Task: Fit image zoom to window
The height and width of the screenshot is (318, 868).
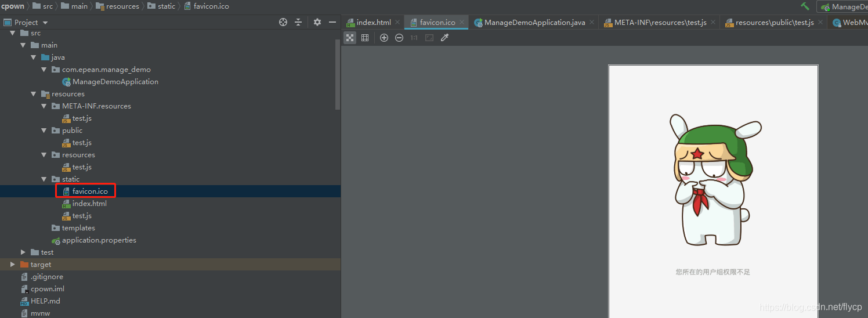Action: click(x=429, y=38)
